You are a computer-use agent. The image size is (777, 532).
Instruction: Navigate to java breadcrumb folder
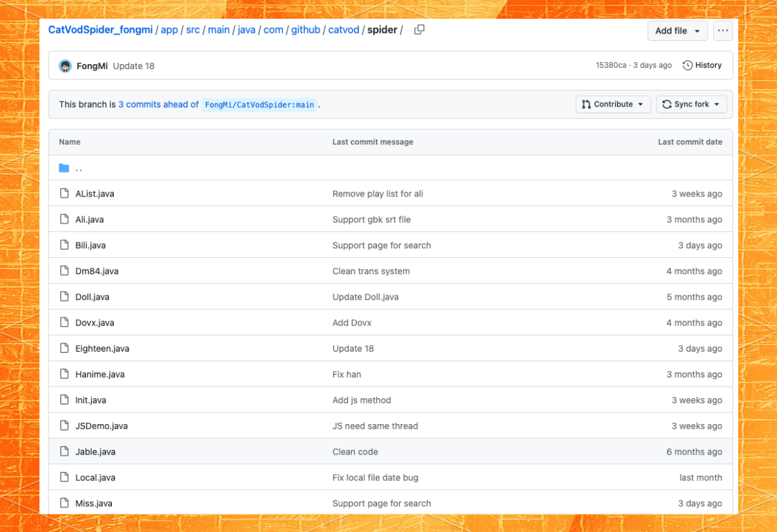[x=246, y=30]
